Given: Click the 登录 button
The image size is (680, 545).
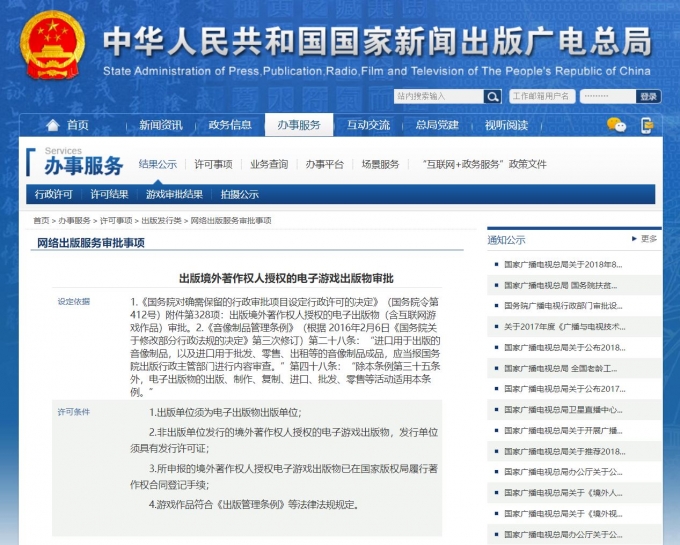Looking at the screenshot, I should 648,96.
